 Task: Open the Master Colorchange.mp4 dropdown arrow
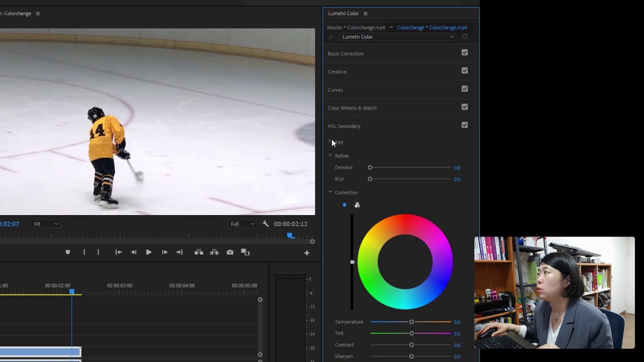pyautogui.click(x=391, y=27)
